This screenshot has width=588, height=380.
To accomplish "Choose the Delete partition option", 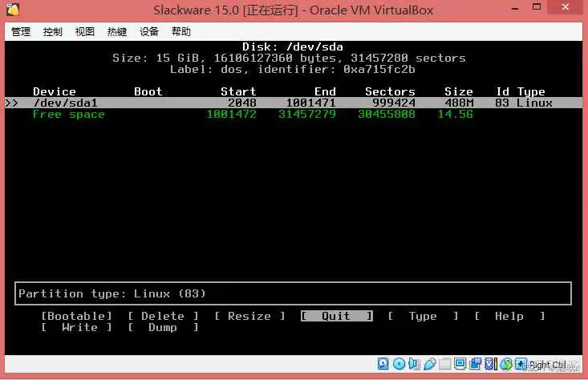I will (163, 316).
